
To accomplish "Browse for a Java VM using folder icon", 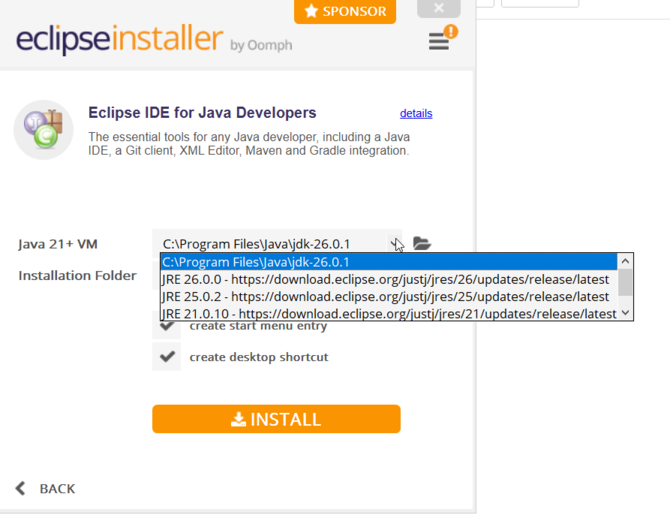I will tap(422, 244).
